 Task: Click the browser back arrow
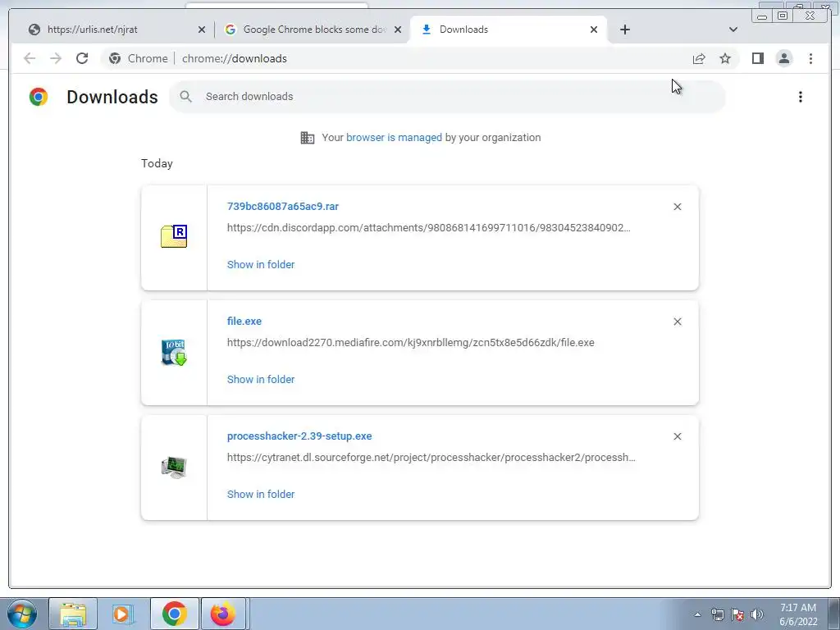click(30, 58)
